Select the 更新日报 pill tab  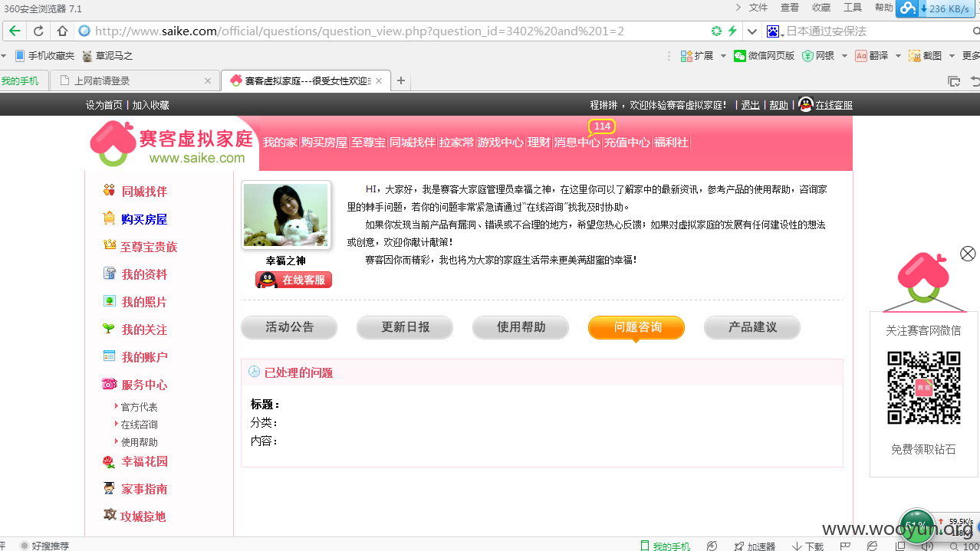point(405,327)
